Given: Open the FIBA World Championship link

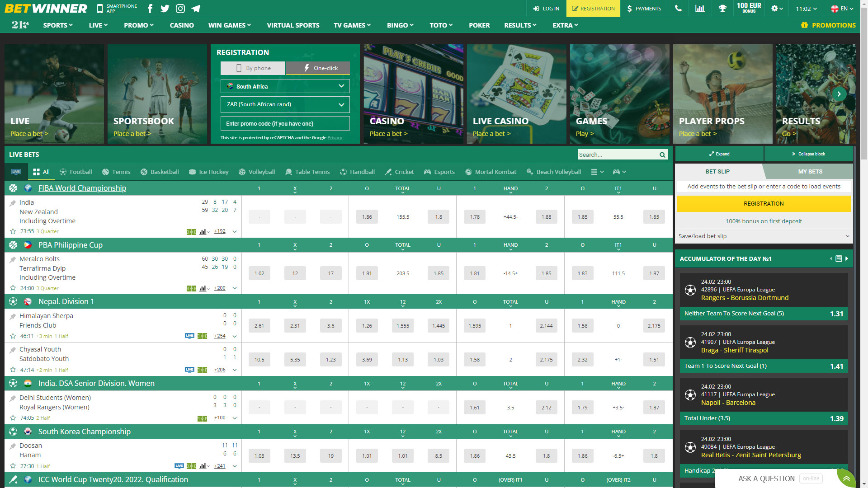Looking at the screenshot, I should coord(82,188).
